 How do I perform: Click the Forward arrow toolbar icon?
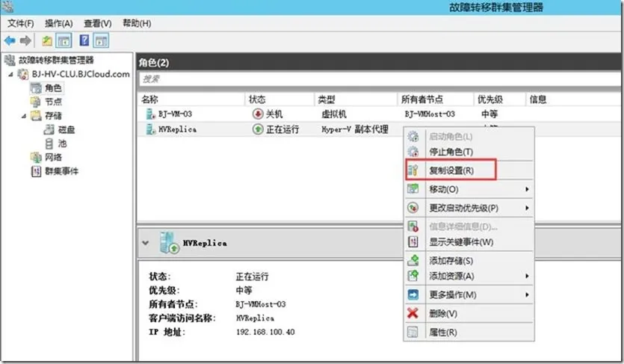(x=25, y=40)
